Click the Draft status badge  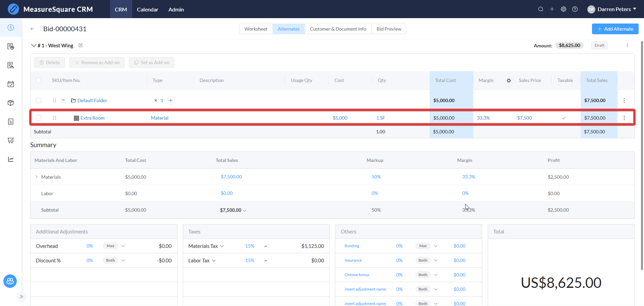599,45
